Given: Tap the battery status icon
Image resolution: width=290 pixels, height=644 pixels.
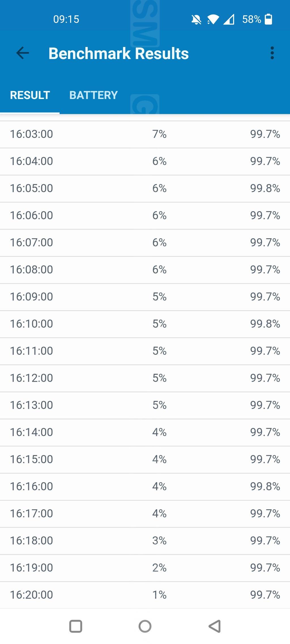Looking at the screenshot, I should point(268,19).
